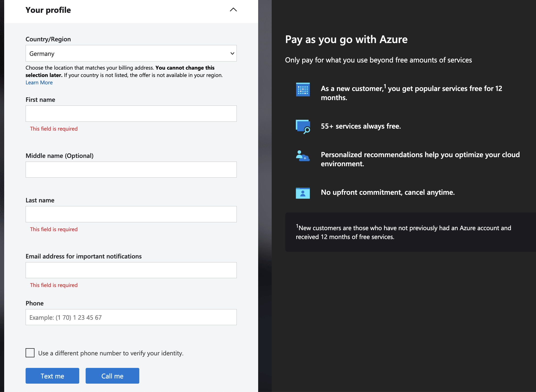Click the new customers footnote text box
536x392 pixels.
pyautogui.click(x=404, y=232)
